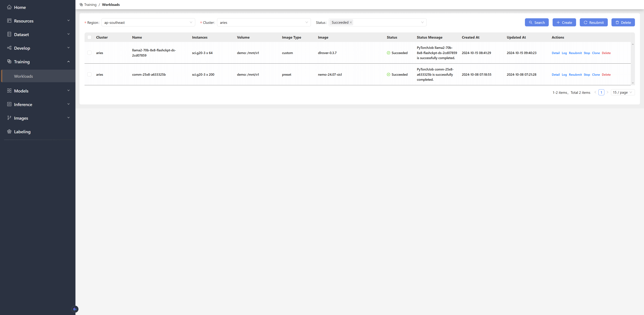
Task: Click the Images branch icon
Action: (9, 118)
